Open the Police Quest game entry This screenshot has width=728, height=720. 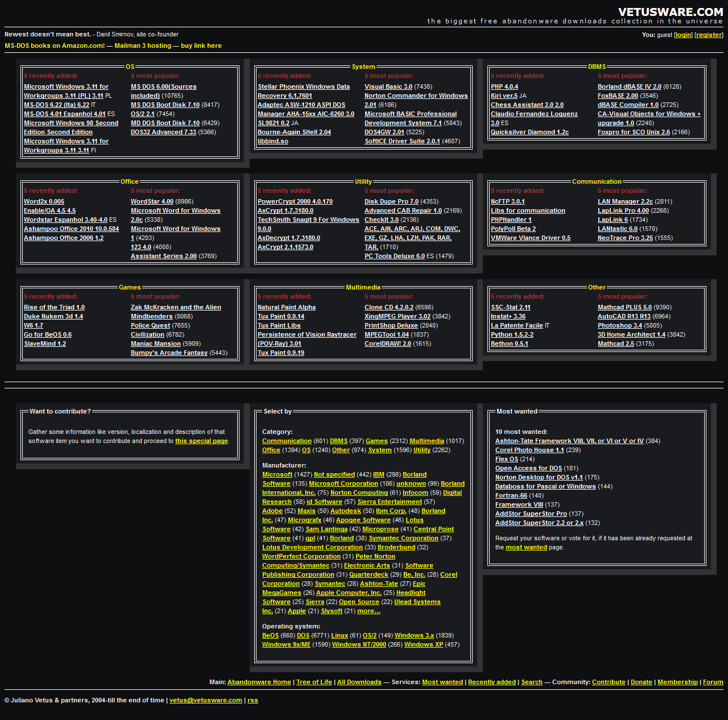pos(150,325)
